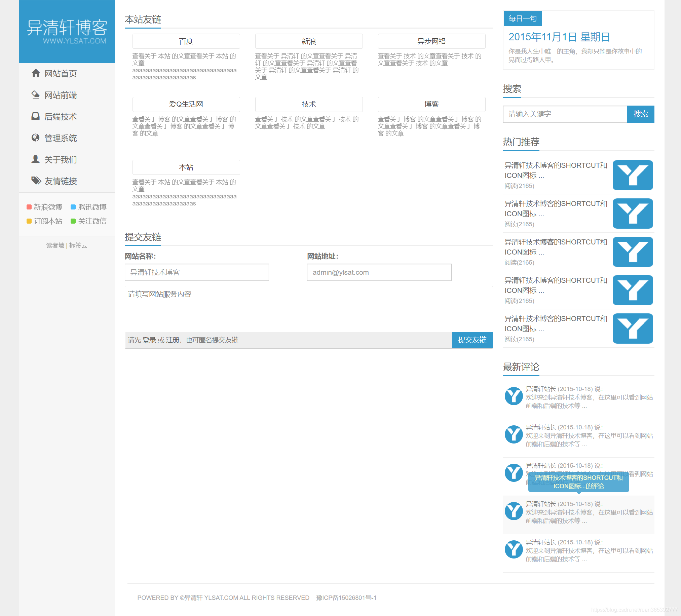Click the second comment's Y avatar
The width and height of the screenshot is (681, 616).
click(514, 434)
